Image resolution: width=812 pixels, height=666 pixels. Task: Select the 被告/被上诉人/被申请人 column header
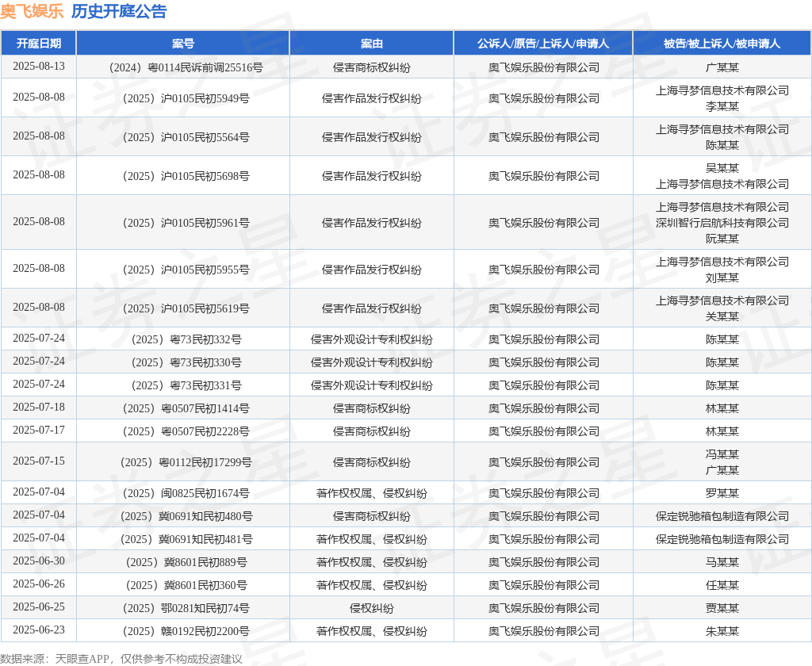point(722,44)
